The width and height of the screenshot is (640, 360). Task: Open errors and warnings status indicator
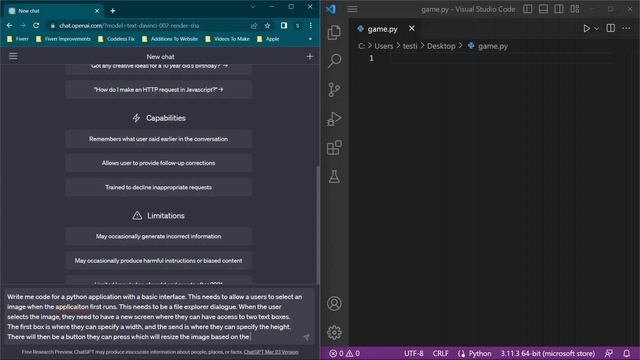tap(344, 353)
